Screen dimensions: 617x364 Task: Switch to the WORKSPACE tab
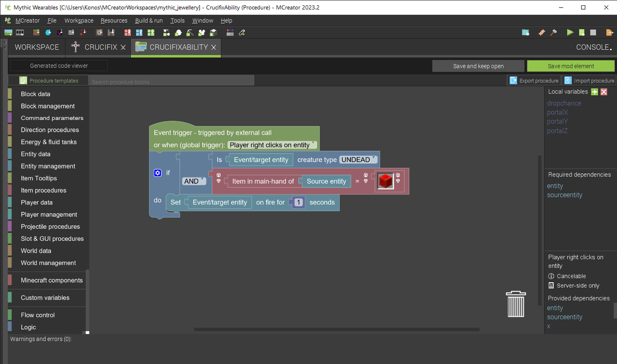pyautogui.click(x=37, y=47)
